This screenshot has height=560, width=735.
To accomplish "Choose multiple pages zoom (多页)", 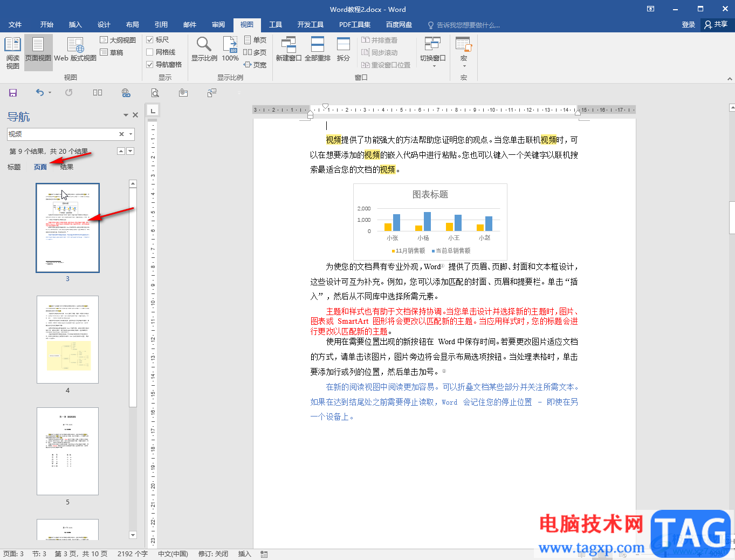I will (x=255, y=52).
